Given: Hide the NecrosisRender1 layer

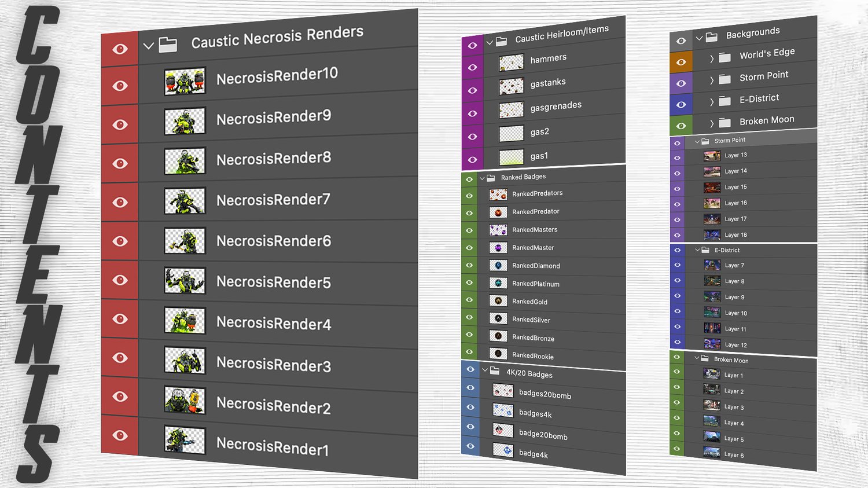Looking at the screenshot, I should (120, 435).
